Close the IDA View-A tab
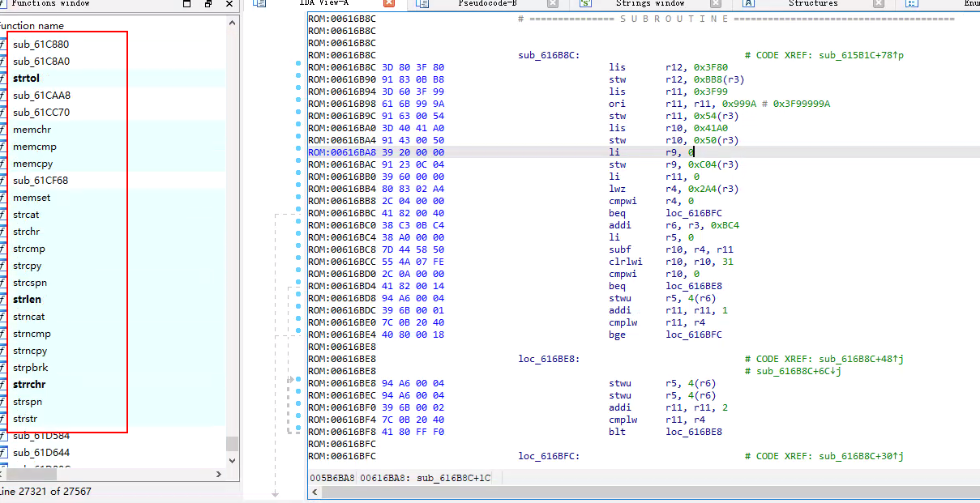The height and width of the screenshot is (503, 980). point(389,3)
